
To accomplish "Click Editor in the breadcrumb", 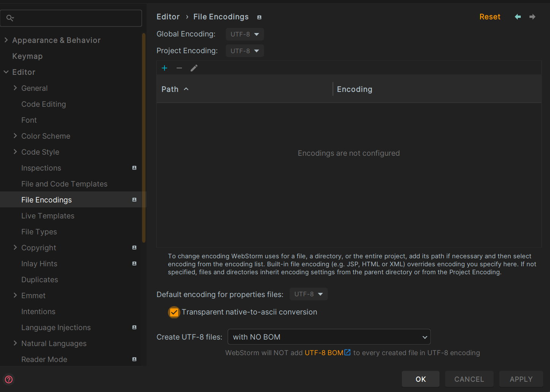I will (x=168, y=17).
